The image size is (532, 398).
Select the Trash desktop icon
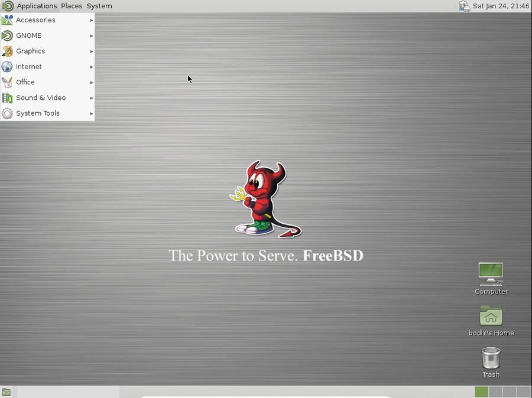(491, 358)
